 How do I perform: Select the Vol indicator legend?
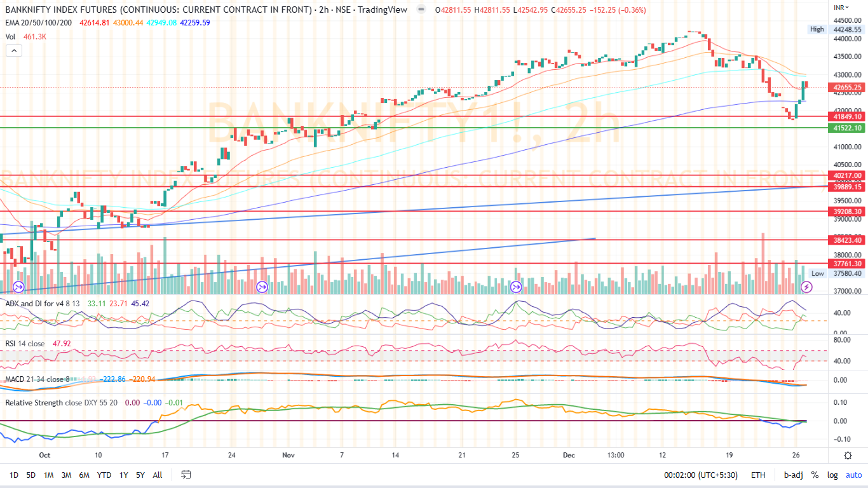[x=10, y=37]
